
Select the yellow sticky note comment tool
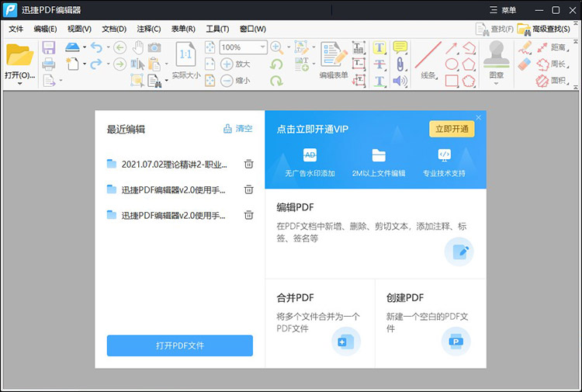click(x=400, y=47)
